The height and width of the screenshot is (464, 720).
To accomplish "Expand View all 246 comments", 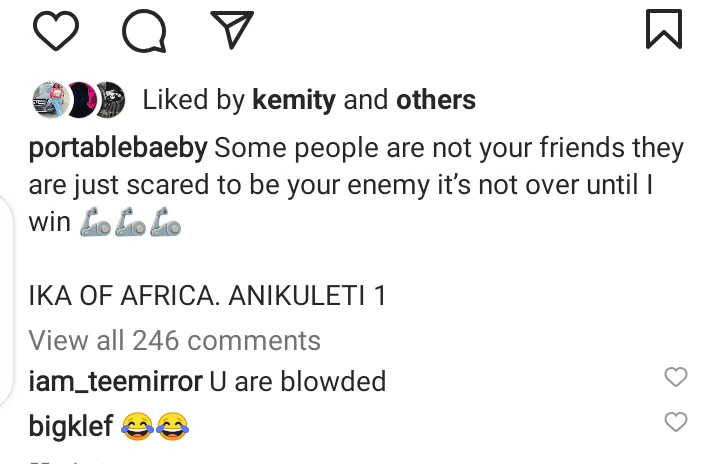I will (174, 340).
